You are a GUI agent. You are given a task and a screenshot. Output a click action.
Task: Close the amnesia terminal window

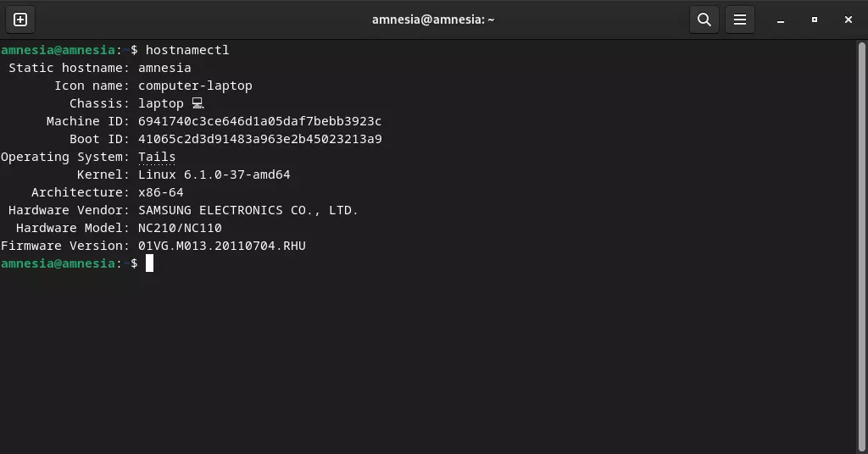click(x=848, y=20)
